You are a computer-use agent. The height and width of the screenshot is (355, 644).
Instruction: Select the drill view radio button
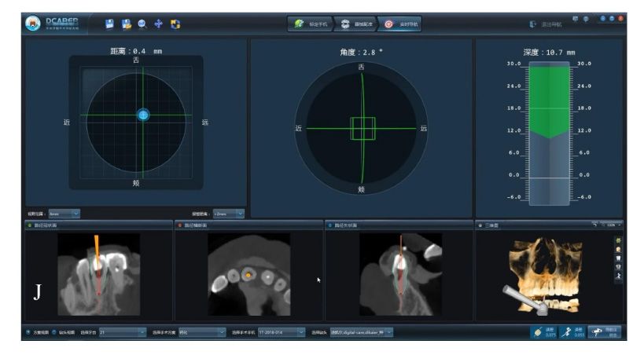[x=53, y=332]
